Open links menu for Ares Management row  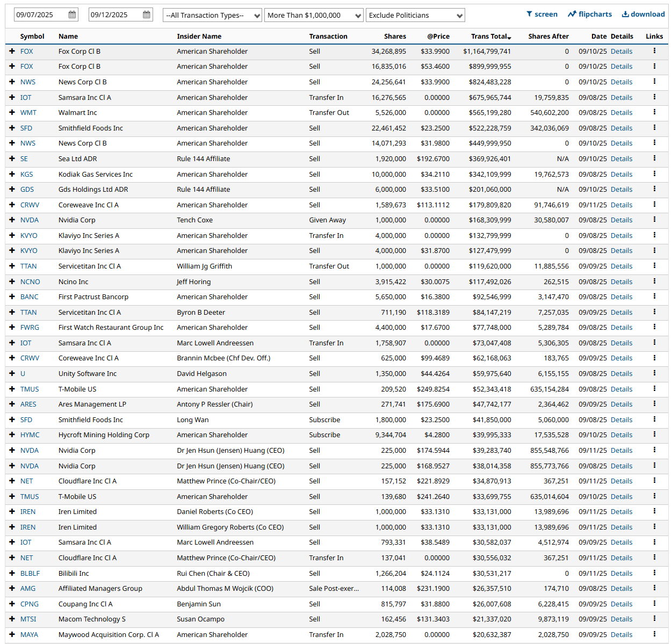[x=654, y=404]
